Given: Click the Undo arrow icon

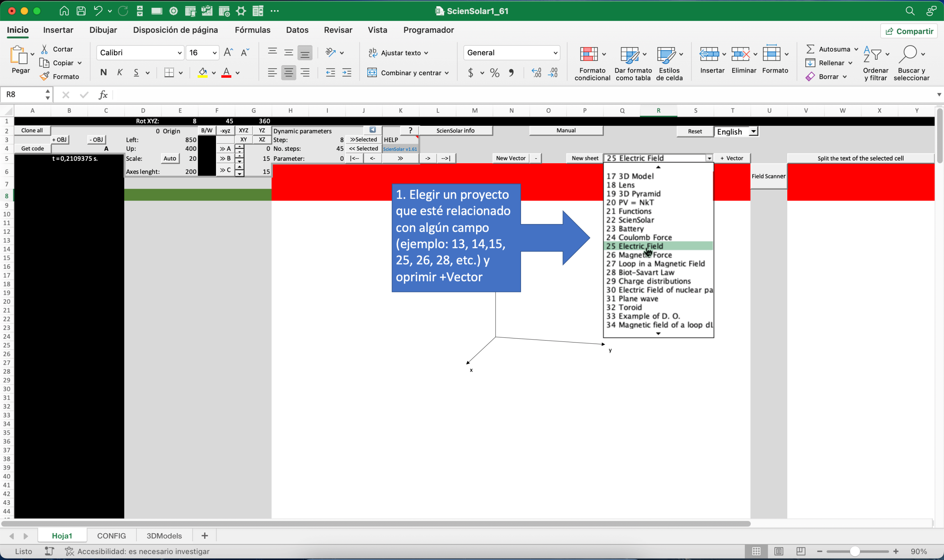Looking at the screenshot, I should point(98,11).
